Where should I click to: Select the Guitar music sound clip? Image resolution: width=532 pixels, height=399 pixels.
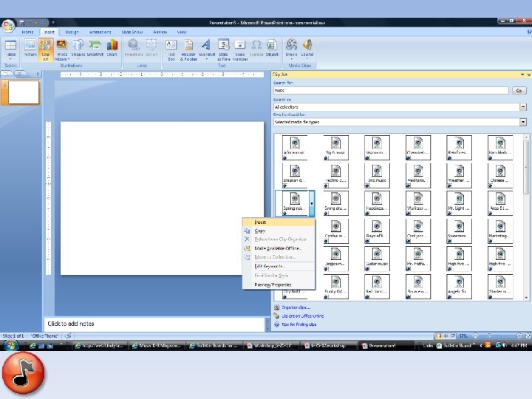pyautogui.click(x=377, y=259)
